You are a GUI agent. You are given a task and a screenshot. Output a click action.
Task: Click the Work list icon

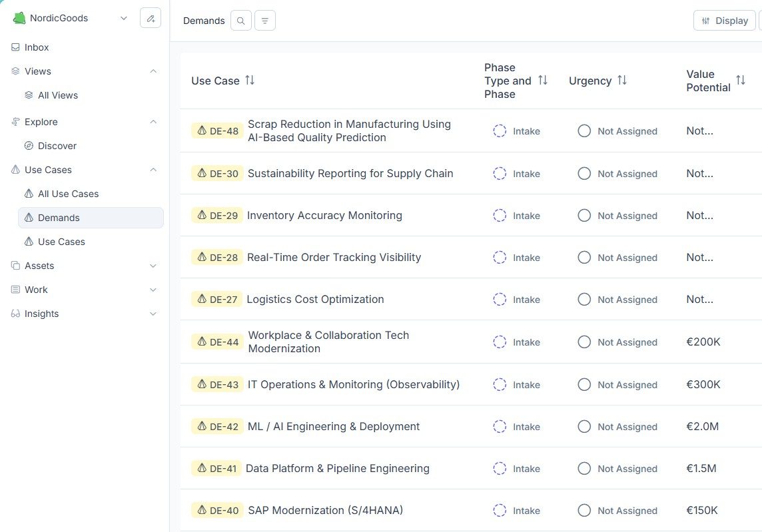[x=15, y=290]
